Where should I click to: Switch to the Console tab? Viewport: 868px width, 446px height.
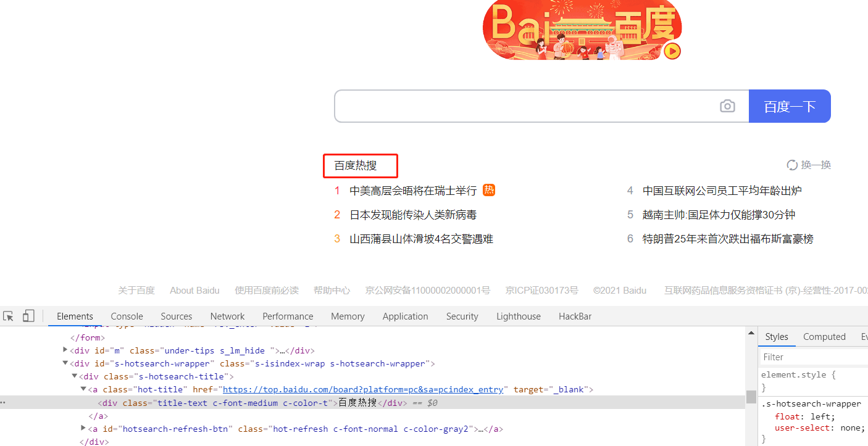click(127, 316)
